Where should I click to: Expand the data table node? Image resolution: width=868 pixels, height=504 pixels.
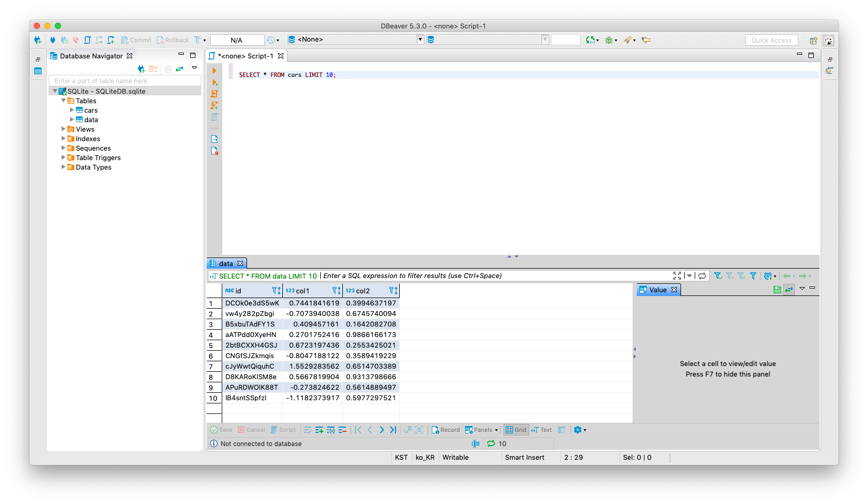(x=72, y=120)
